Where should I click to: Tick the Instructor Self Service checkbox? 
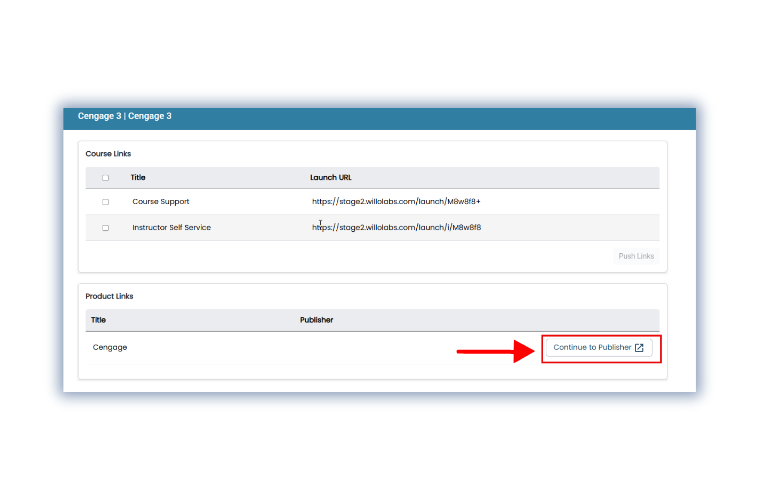pyautogui.click(x=105, y=228)
